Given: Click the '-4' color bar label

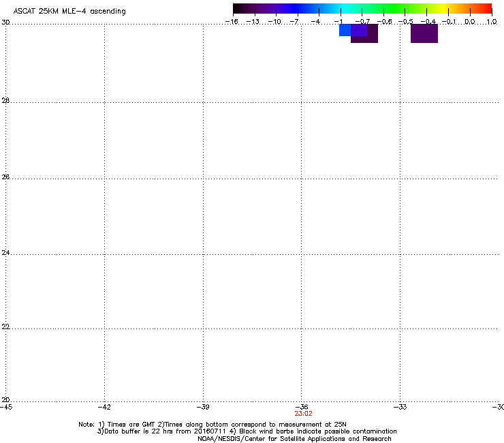Looking at the screenshot, I should coord(315,22).
